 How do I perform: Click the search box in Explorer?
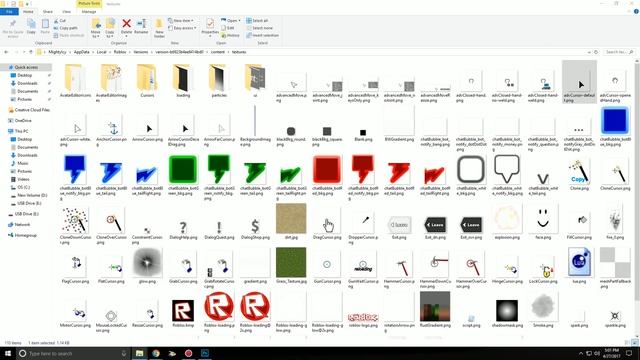pyautogui.click(x=619, y=52)
